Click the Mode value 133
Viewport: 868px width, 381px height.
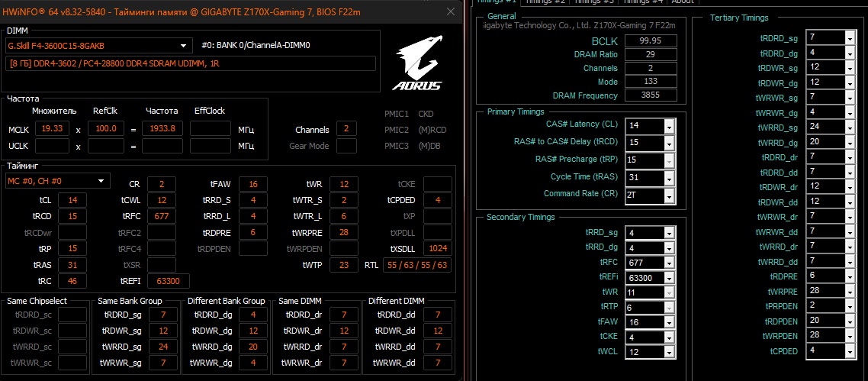651,82
